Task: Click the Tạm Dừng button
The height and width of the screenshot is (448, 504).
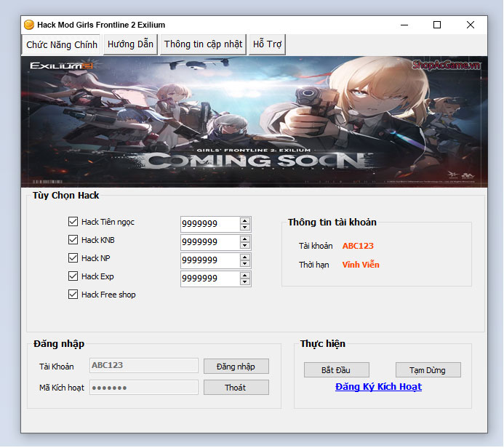Action: coord(428,370)
